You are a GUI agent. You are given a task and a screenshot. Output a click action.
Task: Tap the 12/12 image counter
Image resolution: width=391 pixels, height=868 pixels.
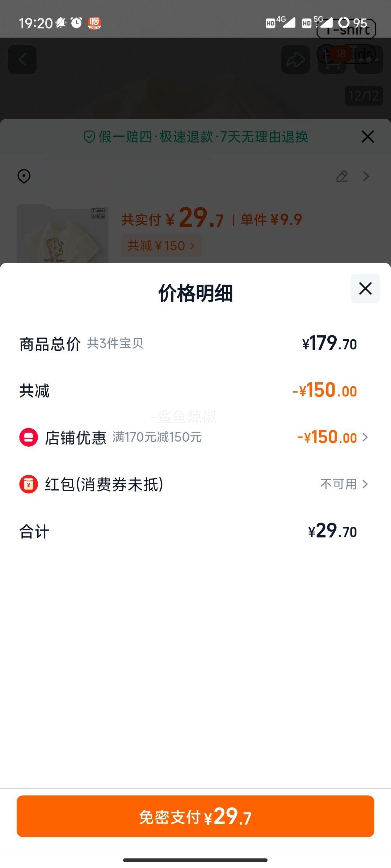pos(363,96)
